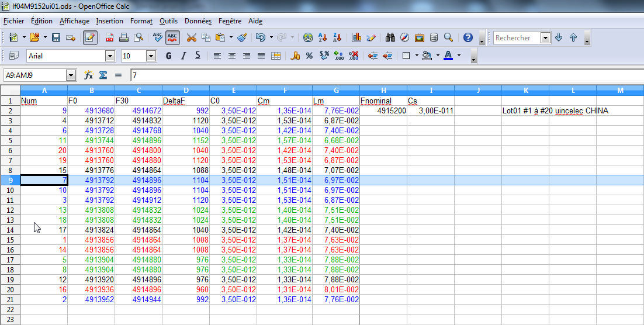
Task: Select row 14 header
Action: point(10,230)
